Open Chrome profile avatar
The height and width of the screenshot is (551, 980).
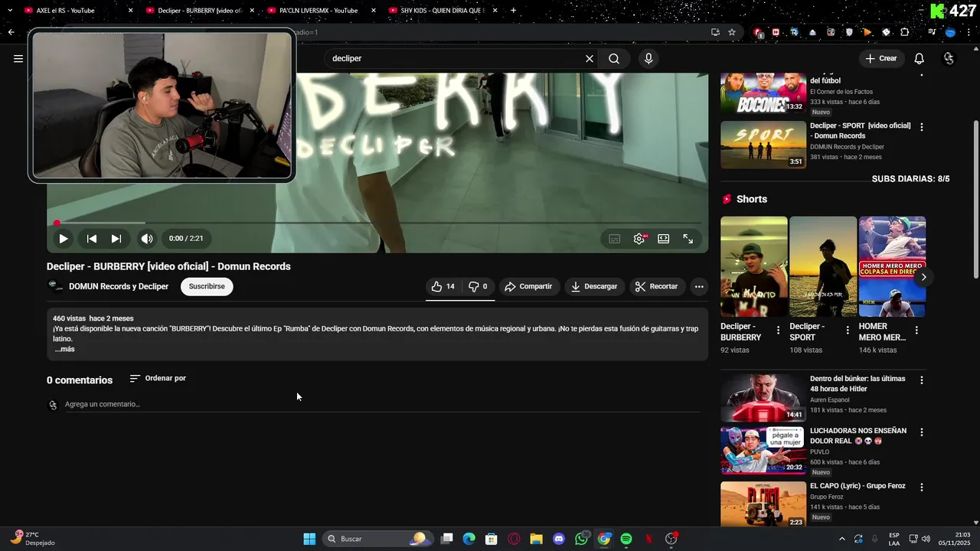pyautogui.click(x=951, y=32)
